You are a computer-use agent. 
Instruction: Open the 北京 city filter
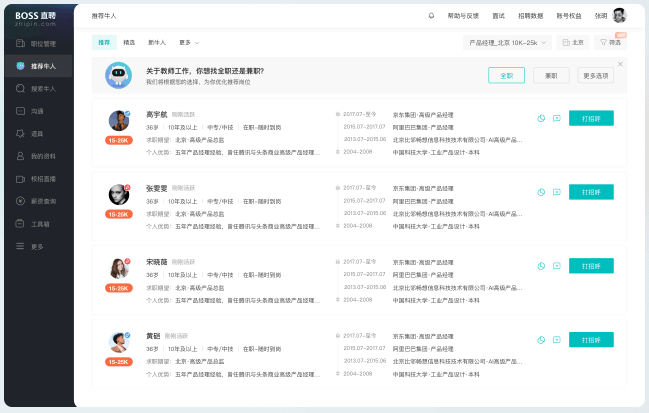pyautogui.click(x=573, y=43)
